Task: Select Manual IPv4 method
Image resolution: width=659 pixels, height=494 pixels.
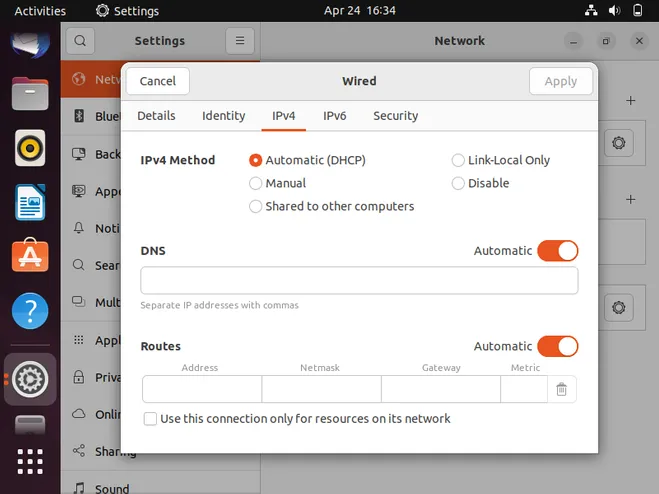Action: coord(256,184)
